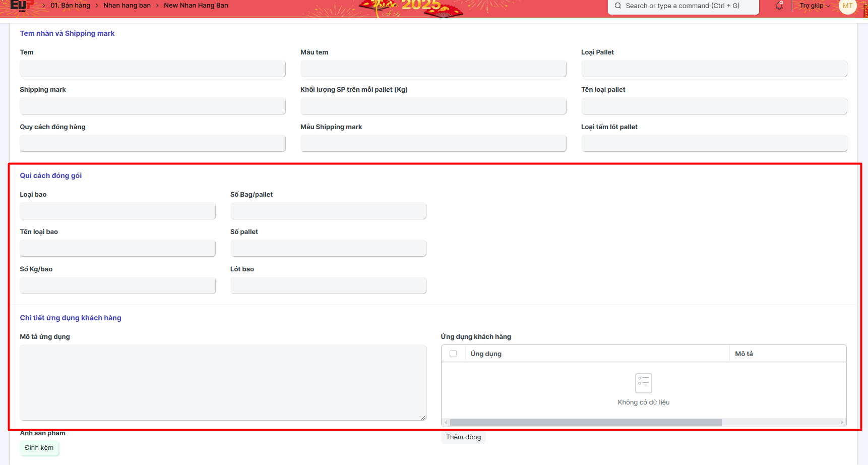Click the Đính kèm attach button

point(39,448)
